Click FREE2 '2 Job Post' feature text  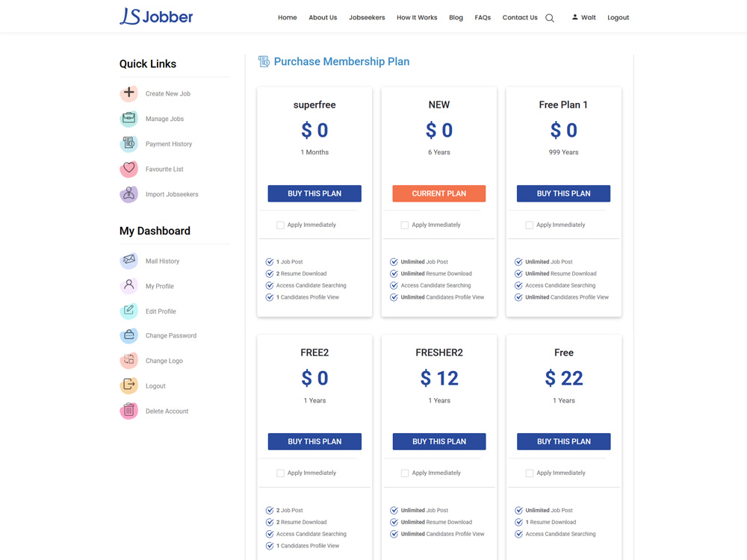289,511
